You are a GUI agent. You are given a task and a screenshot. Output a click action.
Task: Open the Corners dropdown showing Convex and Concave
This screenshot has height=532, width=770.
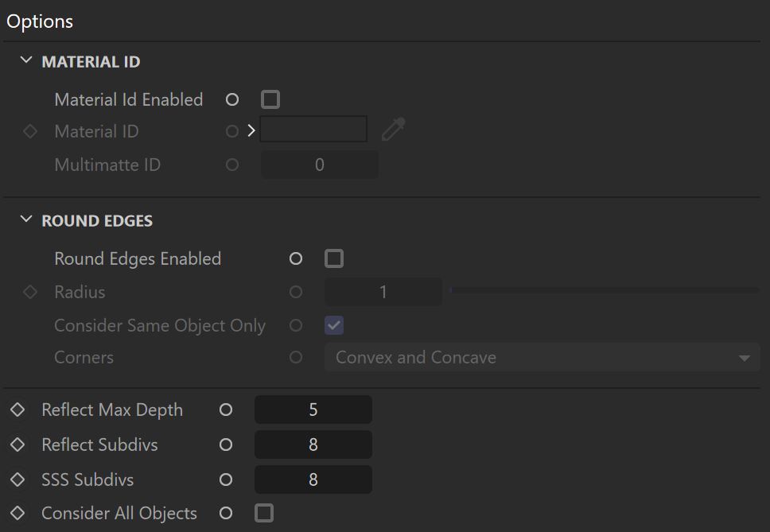point(542,357)
